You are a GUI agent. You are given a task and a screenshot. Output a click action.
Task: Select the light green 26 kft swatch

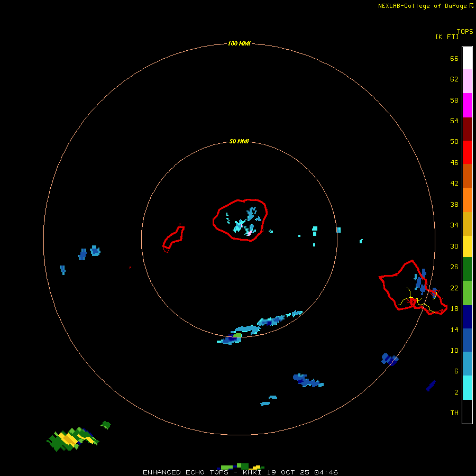coord(467,293)
